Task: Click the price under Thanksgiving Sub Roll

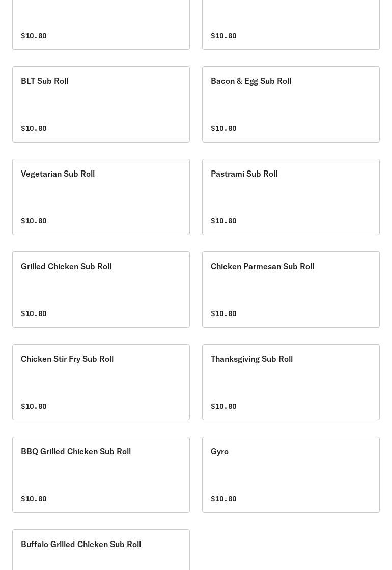Action: pos(223,406)
